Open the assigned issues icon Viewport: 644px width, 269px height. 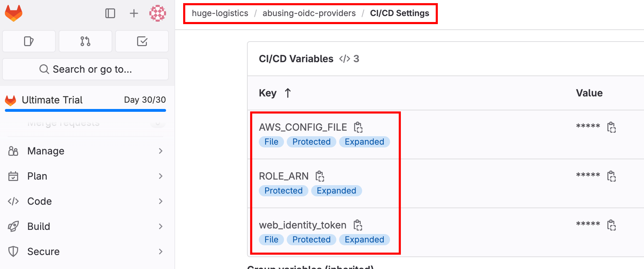(29, 41)
